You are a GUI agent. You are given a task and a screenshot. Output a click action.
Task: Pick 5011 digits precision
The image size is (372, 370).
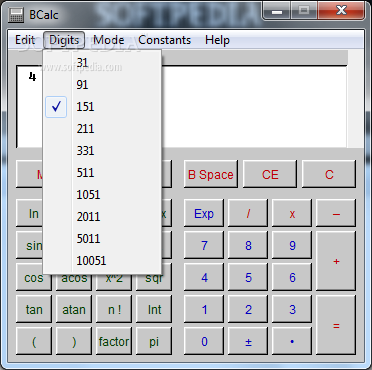(x=102, y=239)
